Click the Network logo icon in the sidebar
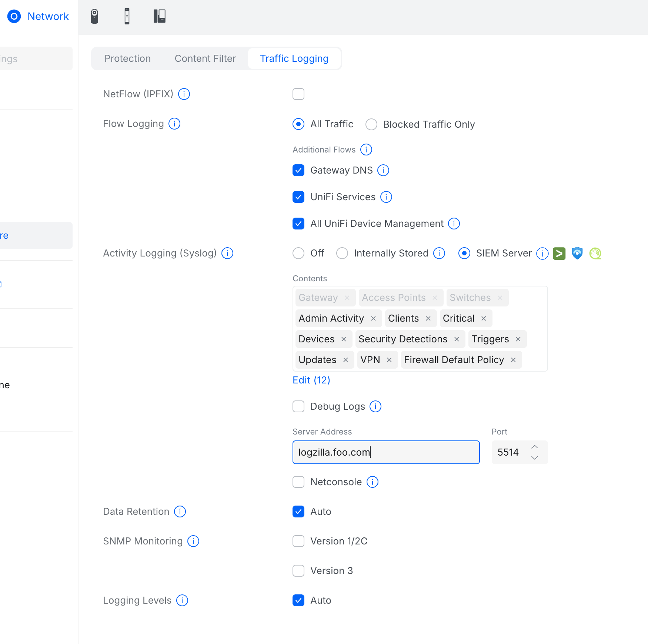The height and width of the screenshot is (644, 648). [x=14, y=16]
